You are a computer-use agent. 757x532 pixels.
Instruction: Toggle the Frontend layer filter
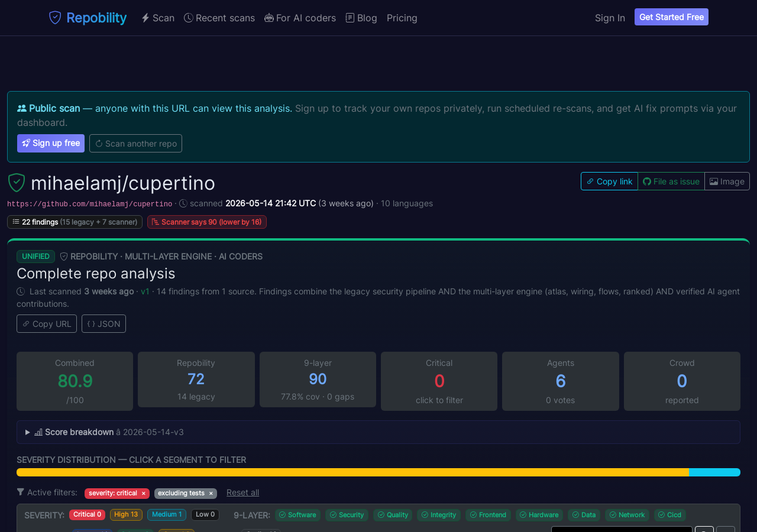point(488,515)
